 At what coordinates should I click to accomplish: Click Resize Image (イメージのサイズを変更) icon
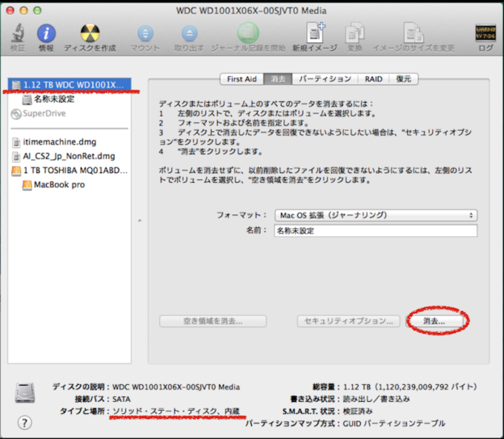coord(414,33)
